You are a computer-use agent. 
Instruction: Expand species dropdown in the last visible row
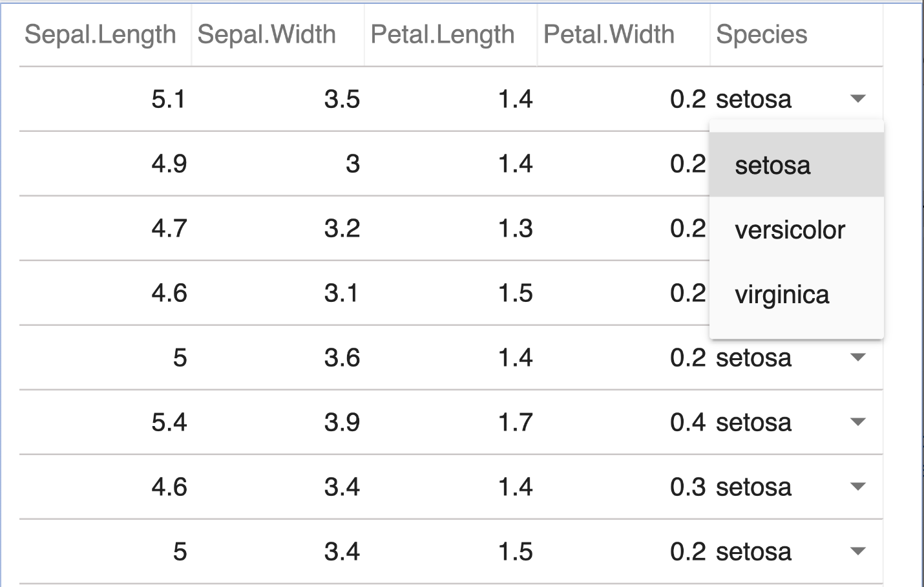pos(857,551)
